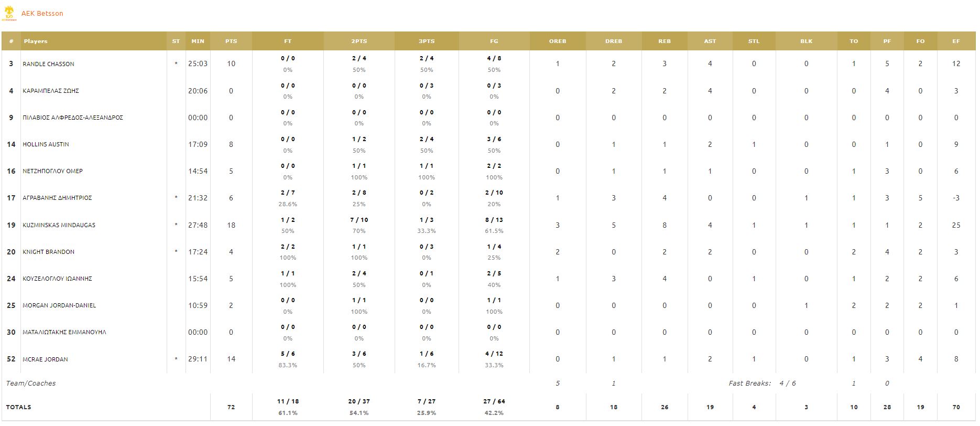Click the Players column header
Screen dimensions: 980x426
[36, 41]
